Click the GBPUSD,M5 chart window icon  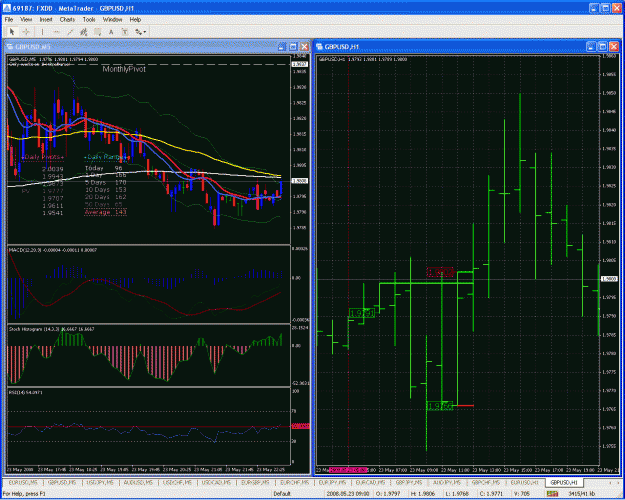click(10, 47)
